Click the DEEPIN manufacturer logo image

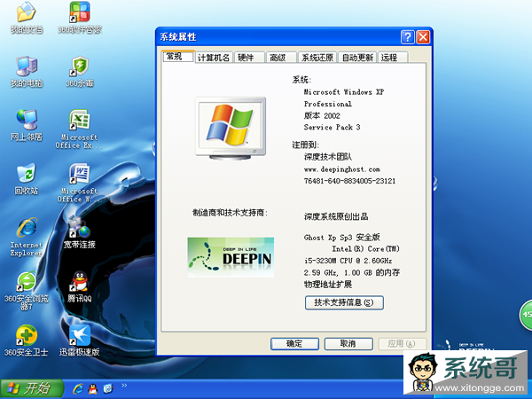(231, 257)
